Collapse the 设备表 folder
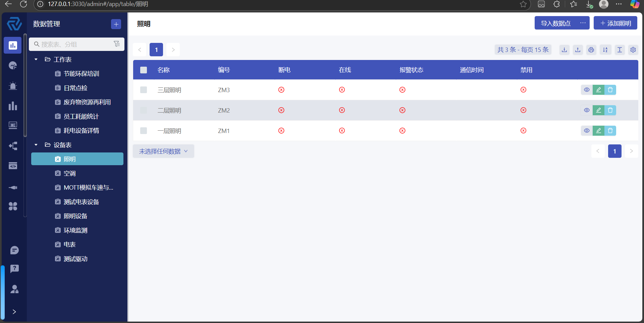Screen dimensions: 644x323 [x=36, y=145]
